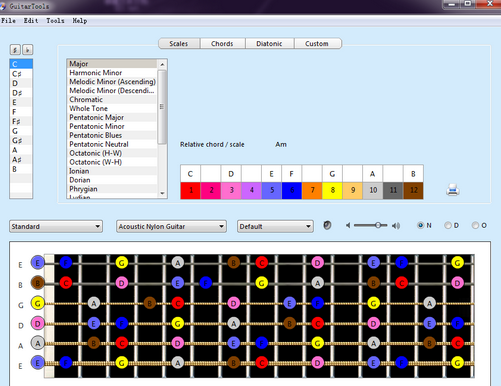Switch to the Chords tab

(x=222, y=44)
